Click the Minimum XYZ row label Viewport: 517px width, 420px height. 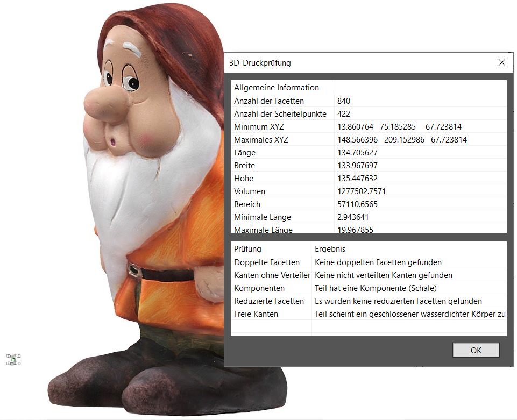pos(259,126)
